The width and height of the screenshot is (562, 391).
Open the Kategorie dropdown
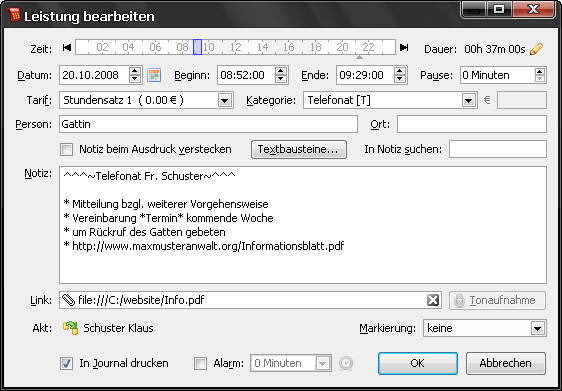(x=468, y=100)
